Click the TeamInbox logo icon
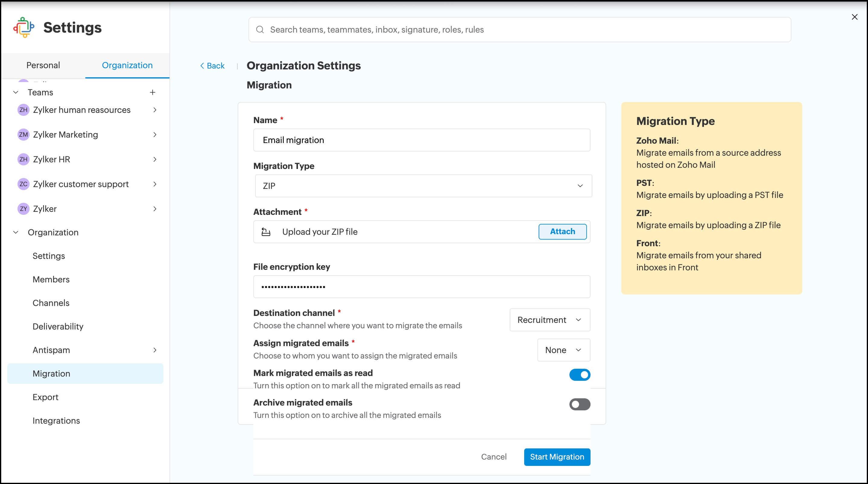 (24, 28)
